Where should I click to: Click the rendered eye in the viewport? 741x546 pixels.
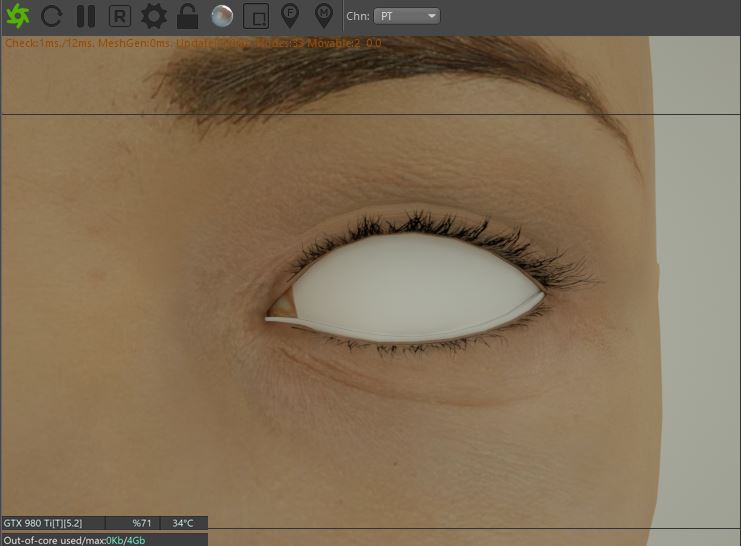click(x=406, y=287)
